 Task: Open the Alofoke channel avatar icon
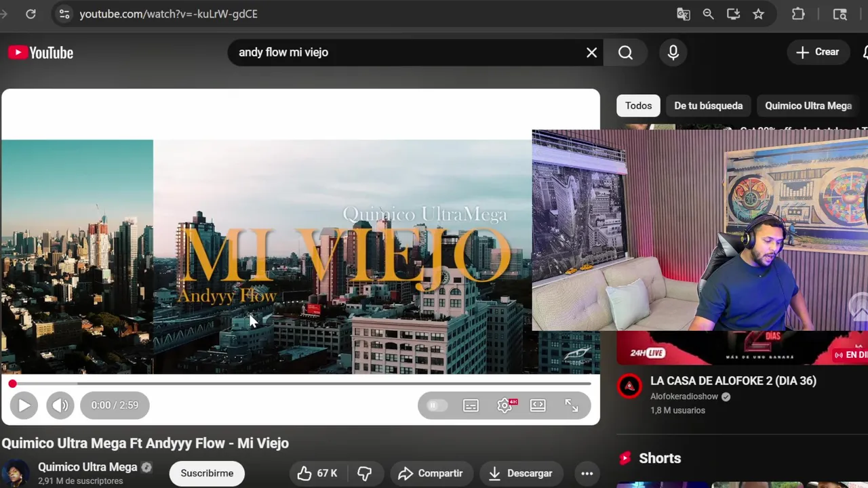(630, 386)
